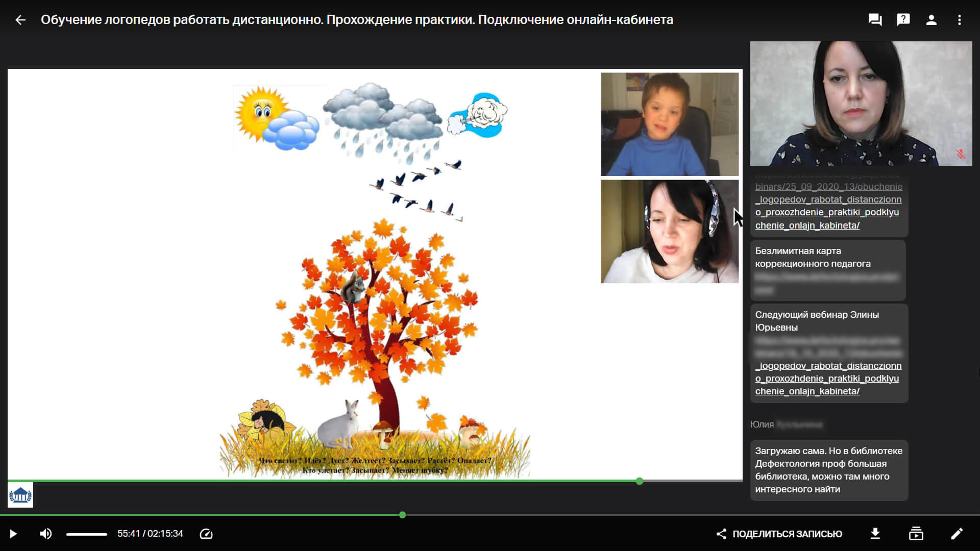Open the three-dot more options menu
The image size is (980, 551).
tap(959, 20)
